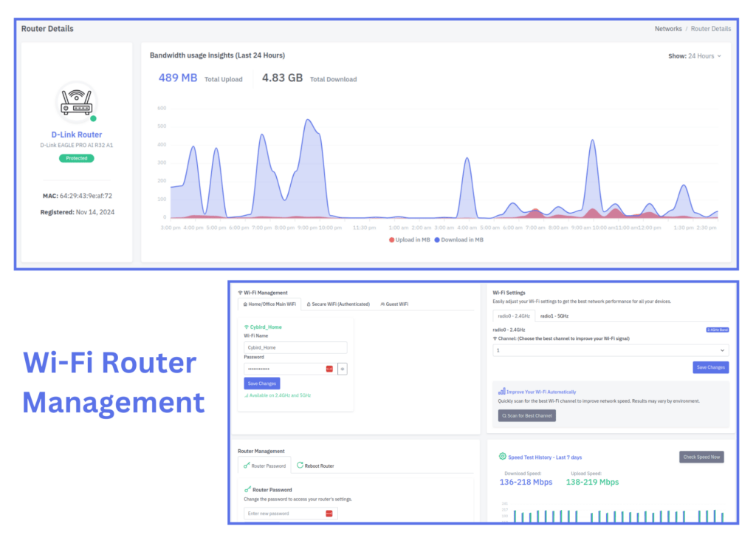Image resolution: width=756 pixels, height=535 pixels.
Task: Click the green Wi-Fi icon beside Cybird_Home
Action: tap(247, 327)
